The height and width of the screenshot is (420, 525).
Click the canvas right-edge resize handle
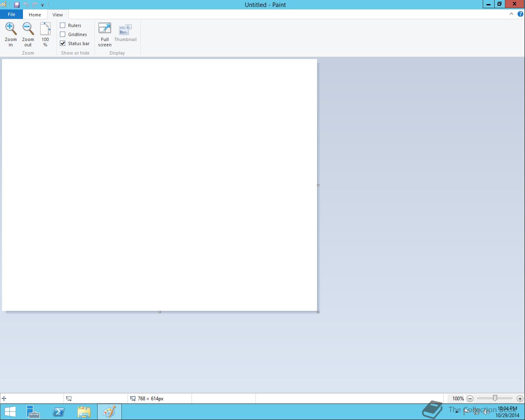(318, 185)
